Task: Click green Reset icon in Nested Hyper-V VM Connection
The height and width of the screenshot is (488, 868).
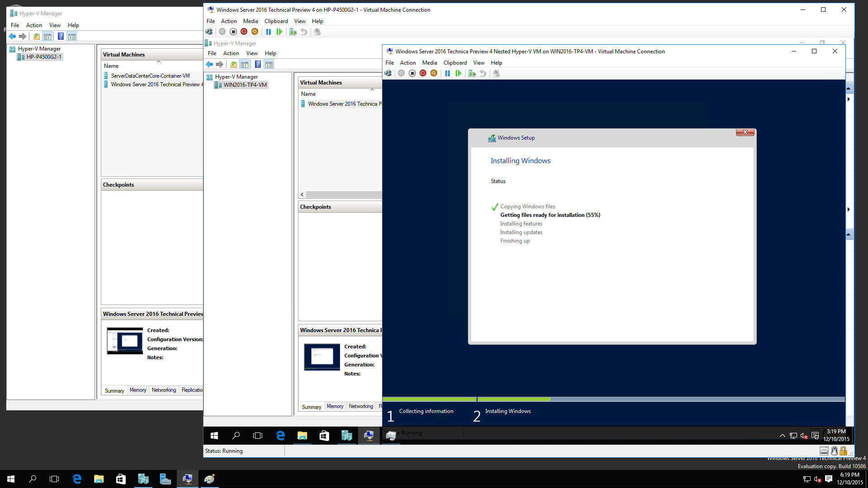Action: click(458, 73)
